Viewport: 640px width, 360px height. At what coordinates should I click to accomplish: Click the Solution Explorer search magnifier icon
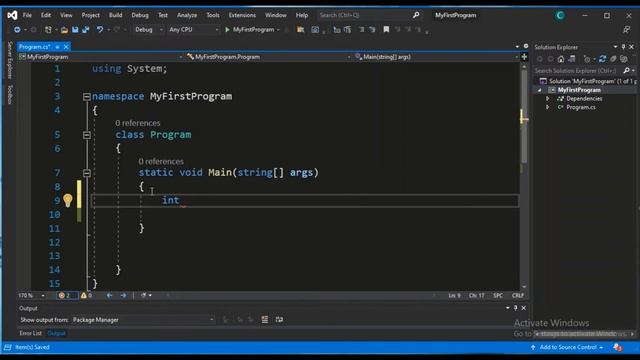pos(627,71)
